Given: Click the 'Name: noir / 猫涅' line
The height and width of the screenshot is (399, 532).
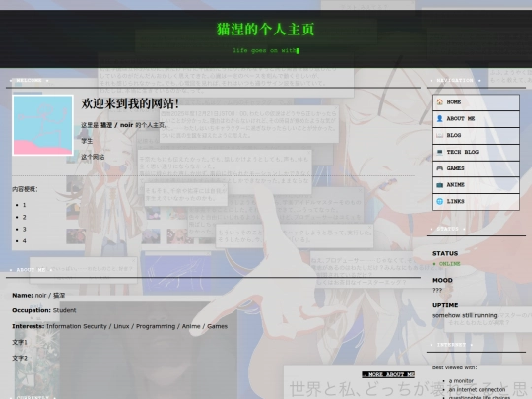Looking at the screenshot, I should (38, 296).
